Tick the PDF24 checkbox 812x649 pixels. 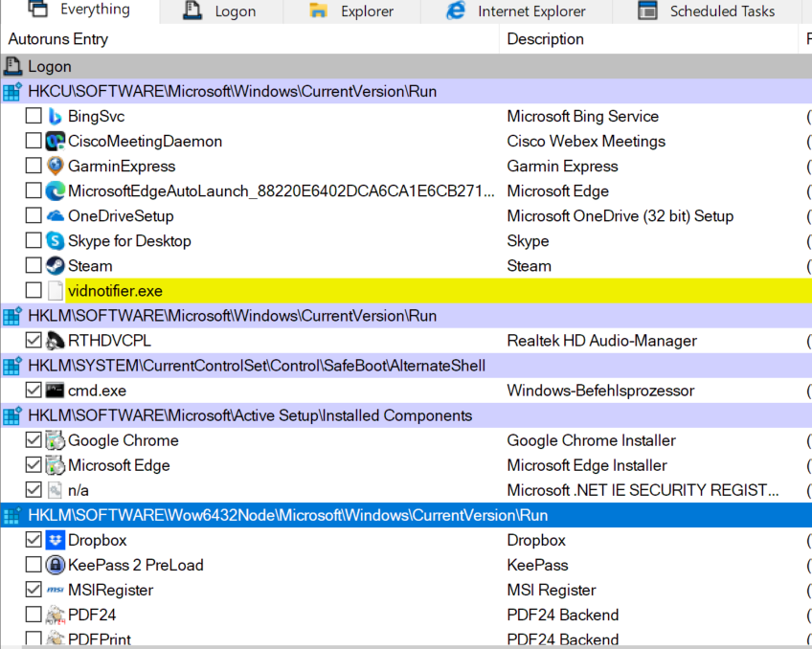(34, 614)
